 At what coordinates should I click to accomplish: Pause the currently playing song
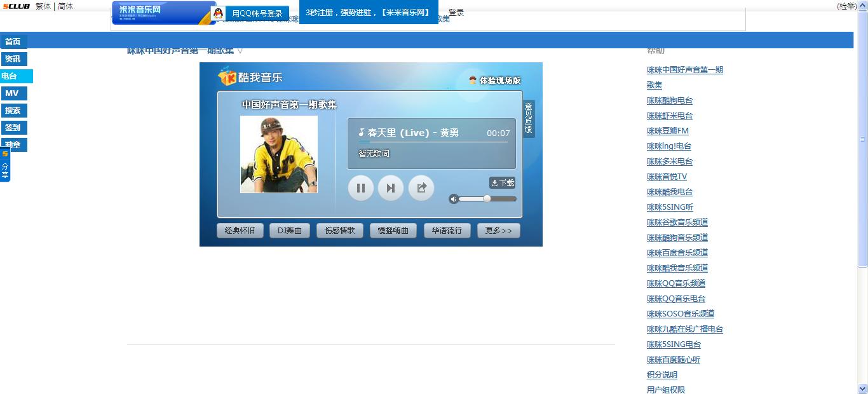(360, 188)
